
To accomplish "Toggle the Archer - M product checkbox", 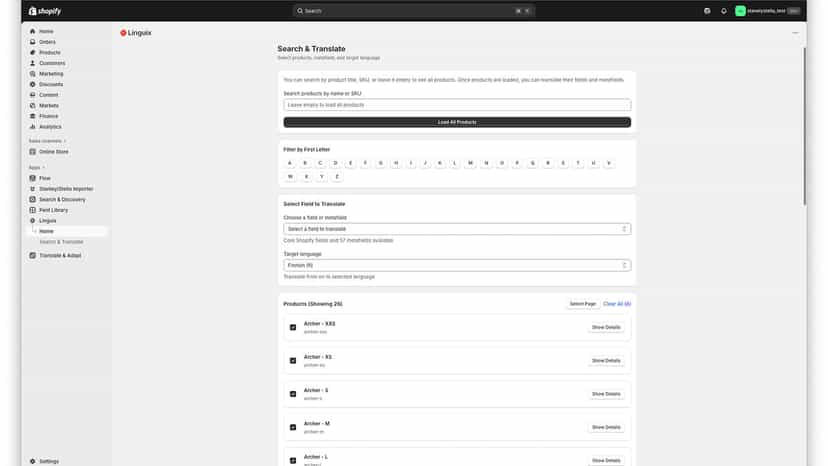I will [x=293, y=427].
